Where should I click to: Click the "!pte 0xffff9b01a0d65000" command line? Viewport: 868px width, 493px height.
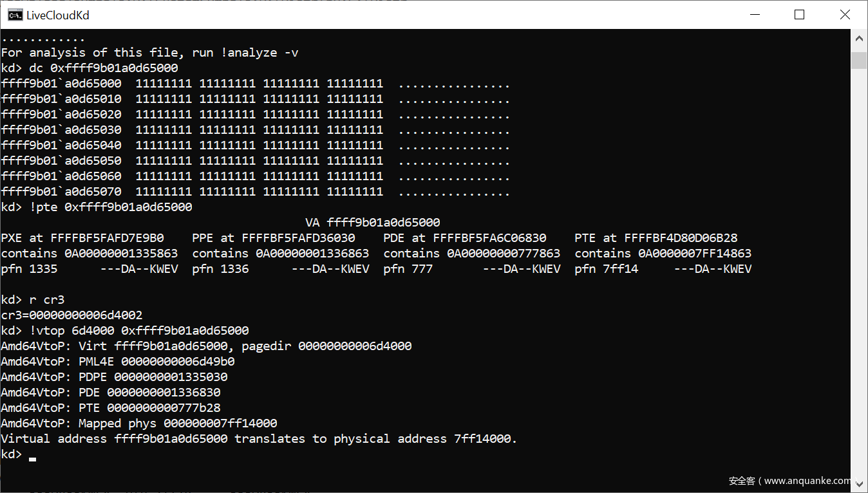(110, 207)
